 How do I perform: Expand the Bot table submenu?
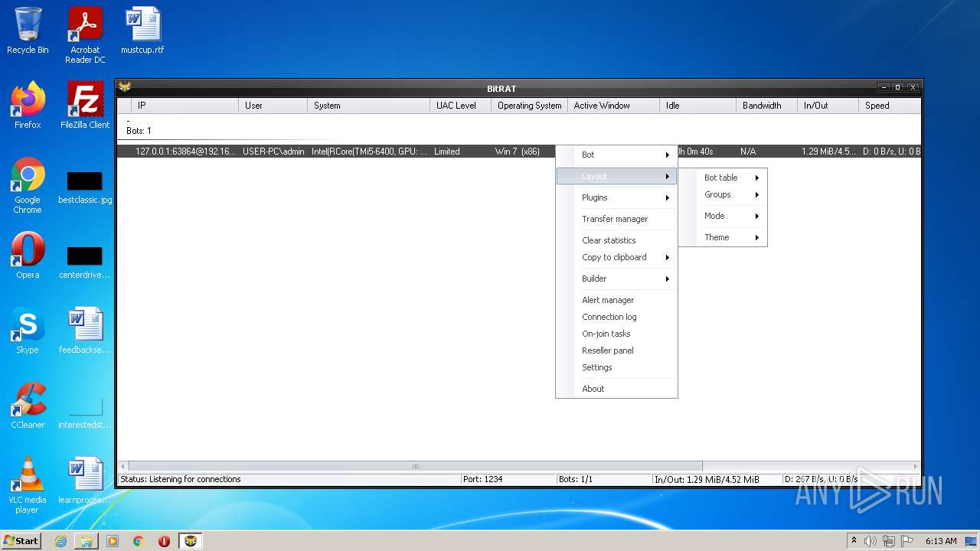(x=723, y=178)
